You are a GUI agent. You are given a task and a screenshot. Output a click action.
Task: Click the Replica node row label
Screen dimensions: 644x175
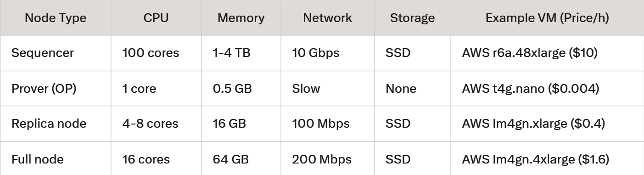49,124
